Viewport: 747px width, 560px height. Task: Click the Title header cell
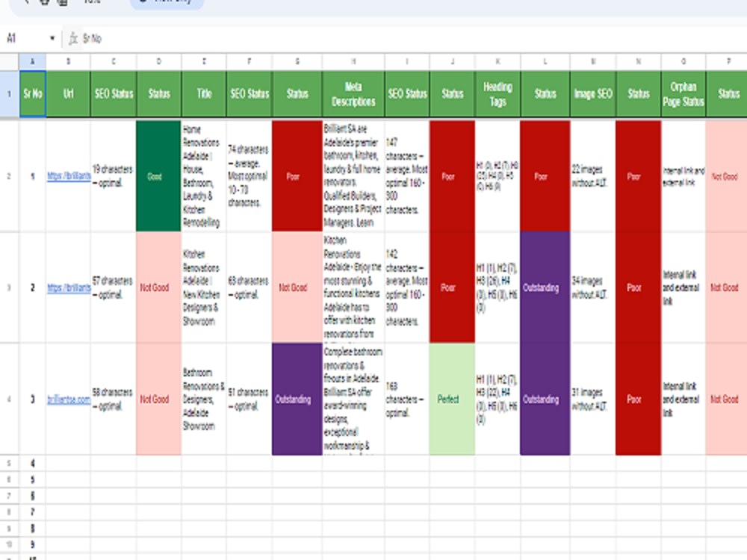tap(204, 94)
